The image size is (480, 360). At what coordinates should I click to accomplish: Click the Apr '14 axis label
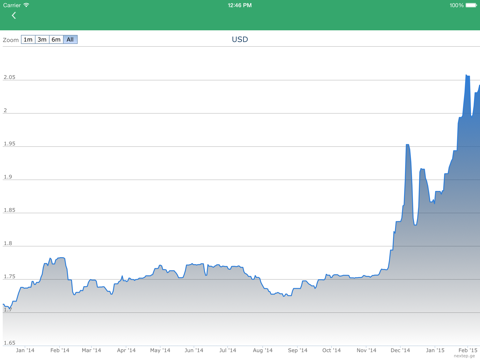point(126,350)
